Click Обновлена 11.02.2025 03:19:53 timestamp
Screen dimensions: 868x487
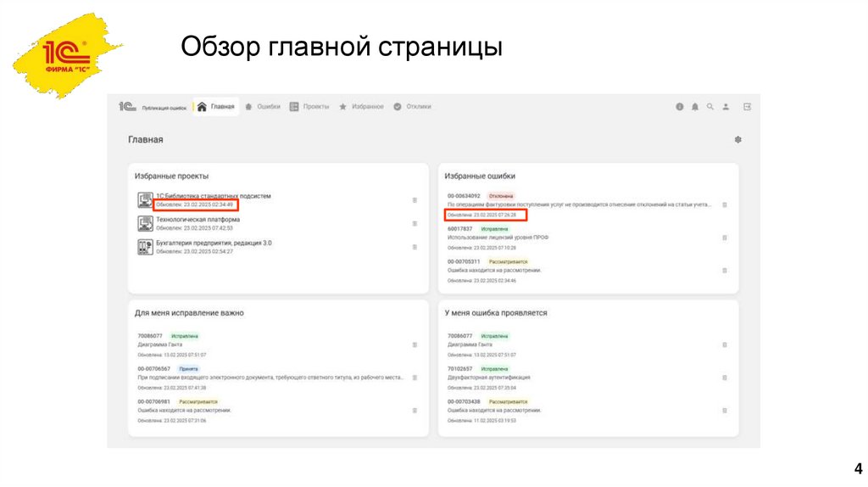(481, 421)
